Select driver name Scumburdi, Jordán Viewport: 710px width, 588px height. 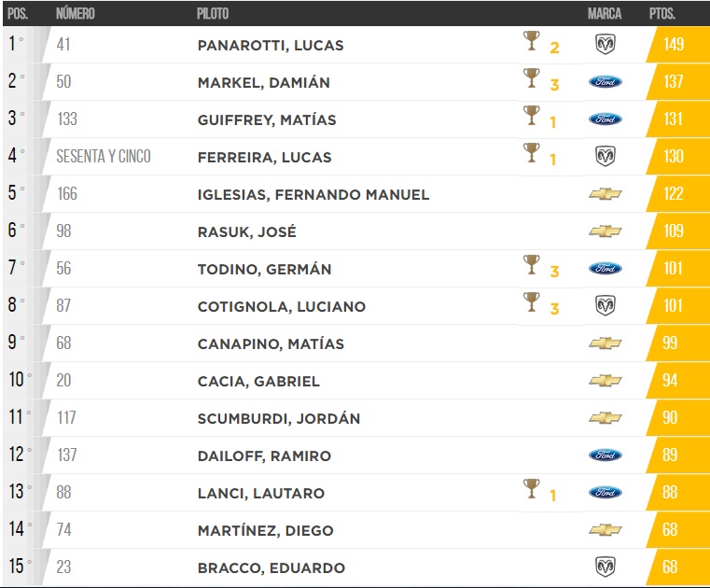279,418
